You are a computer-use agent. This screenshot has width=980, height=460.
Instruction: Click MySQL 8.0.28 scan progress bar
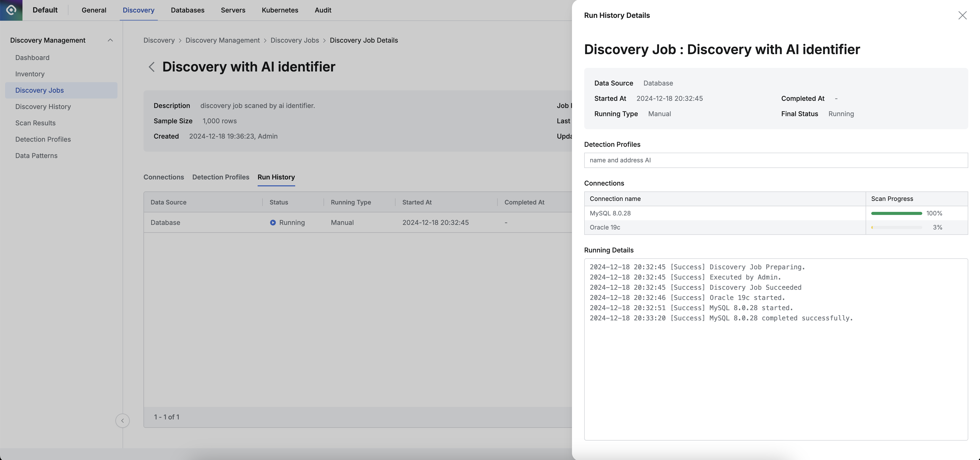[x=896, y=213]
